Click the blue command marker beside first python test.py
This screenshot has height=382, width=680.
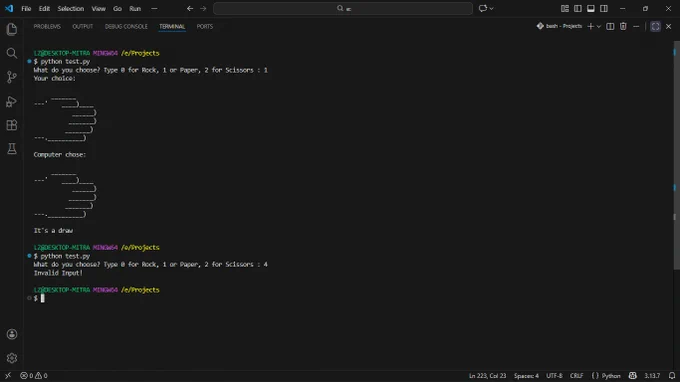coord(29,62)
